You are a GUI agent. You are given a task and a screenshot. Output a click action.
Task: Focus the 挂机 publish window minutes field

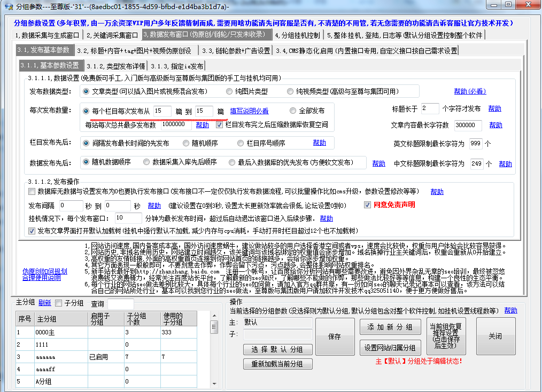128,218
